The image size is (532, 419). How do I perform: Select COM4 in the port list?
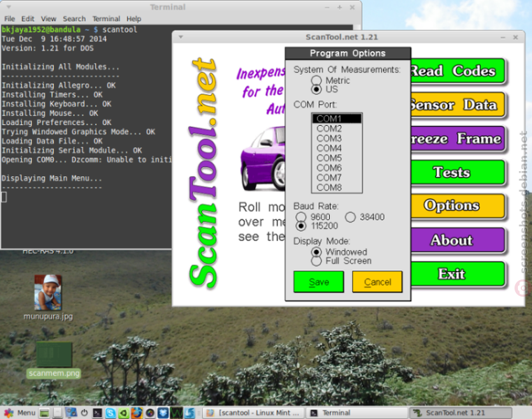pos(337,148)
